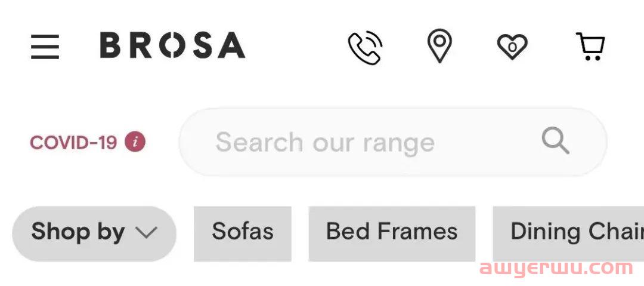Open the COVID-19 notice link

pos(73,142)
